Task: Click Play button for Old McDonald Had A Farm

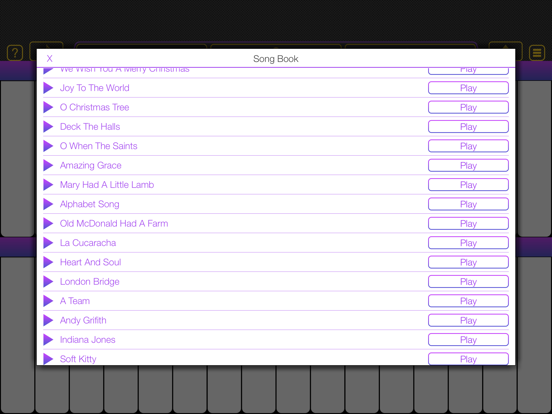Action: (x=468, y=224)
